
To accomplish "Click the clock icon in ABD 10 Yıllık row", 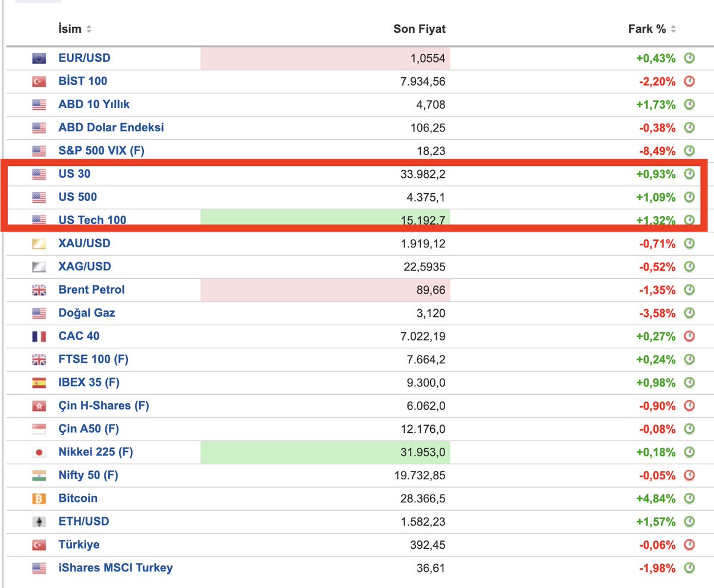I will point(690,105).
